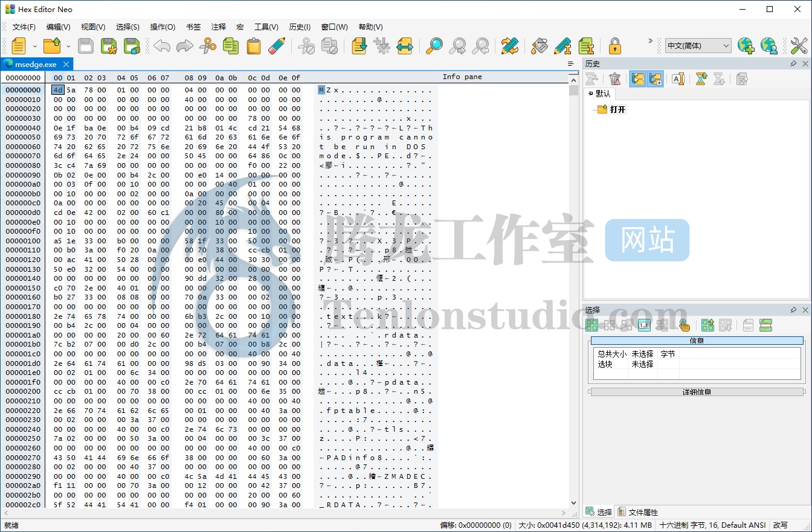This screenshot has width=812, height=532.
Task: Click the paint bucket Fill icon
Action: coord(540,46)
